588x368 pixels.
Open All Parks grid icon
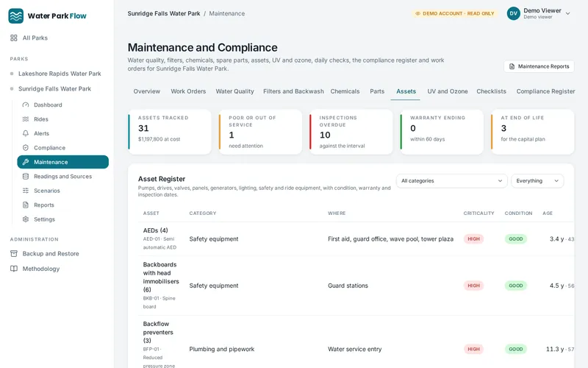point(14,38)
